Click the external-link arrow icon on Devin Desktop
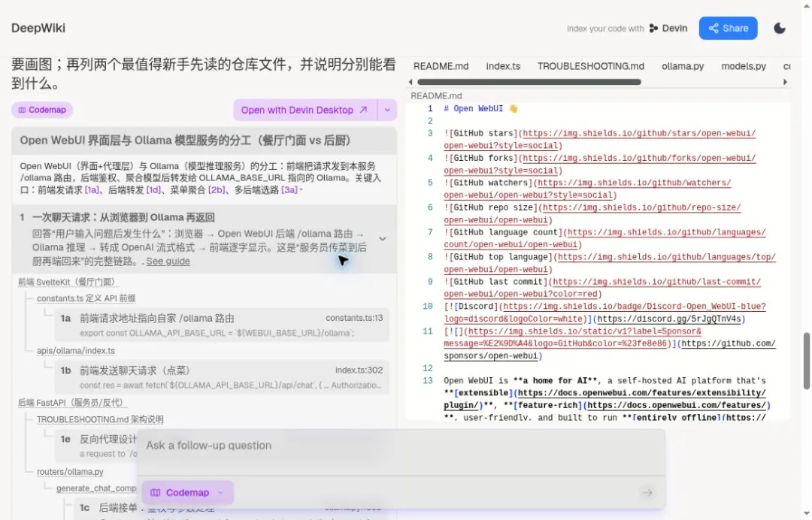The image size is (812, 520). click(x=364, y=110)
